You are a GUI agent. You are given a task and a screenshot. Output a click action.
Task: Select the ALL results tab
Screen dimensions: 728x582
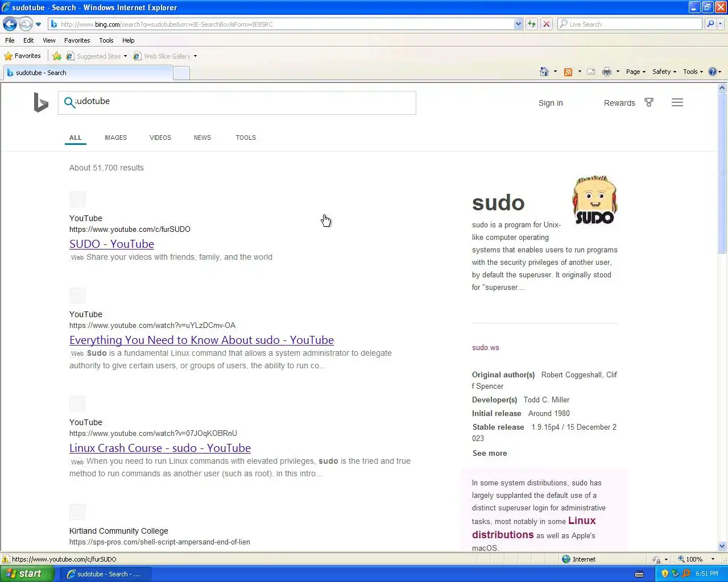coord(76,138)
